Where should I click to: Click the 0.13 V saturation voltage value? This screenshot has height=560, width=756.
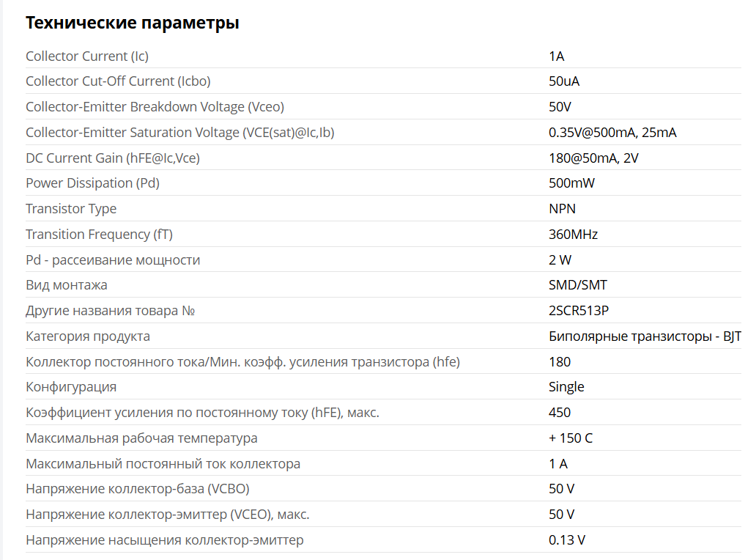click(567, 540)
